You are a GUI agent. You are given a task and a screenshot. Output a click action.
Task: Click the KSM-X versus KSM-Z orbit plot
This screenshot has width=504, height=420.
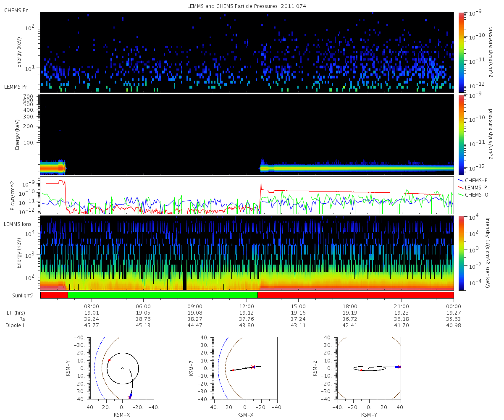[246, 368]
